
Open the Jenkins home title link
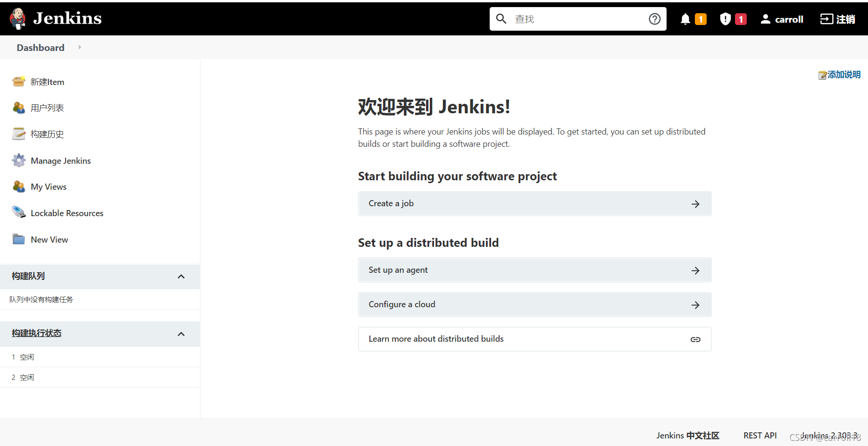coord(67,18)
